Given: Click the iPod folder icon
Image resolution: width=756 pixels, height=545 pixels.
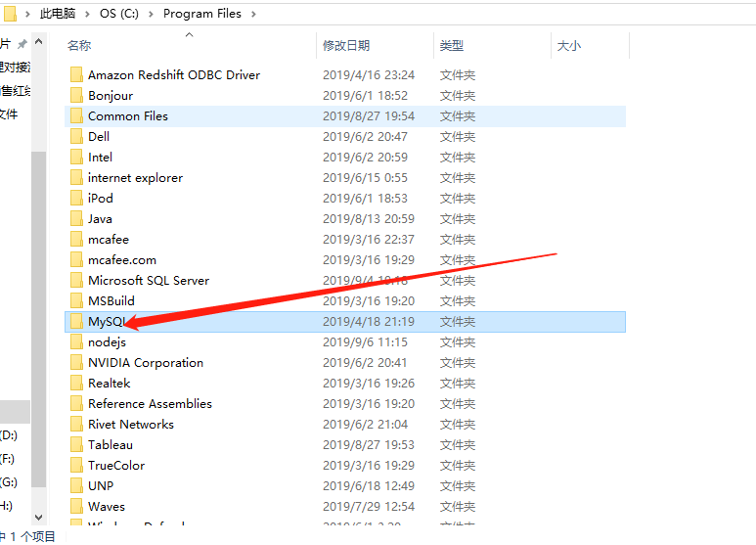Looking at the screenshot, I should tap(76, 199).
